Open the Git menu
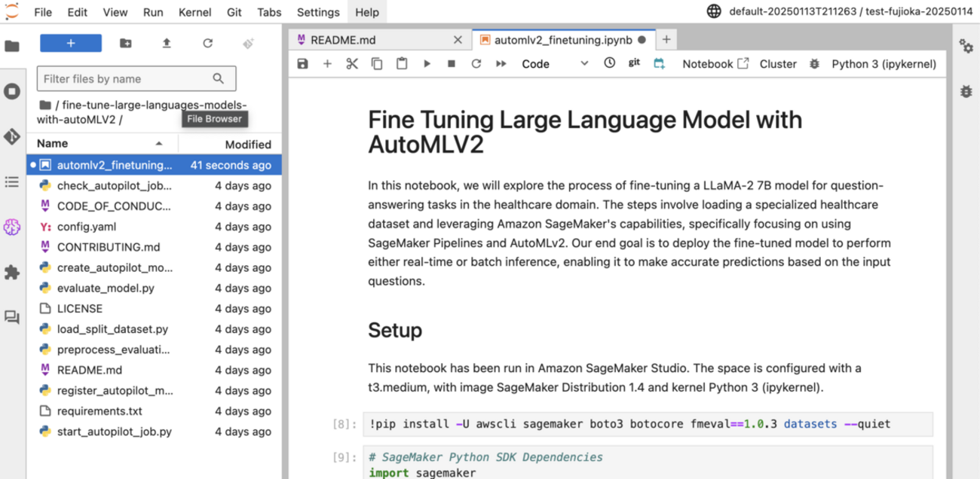980x479 pixels. click(234, 12)
